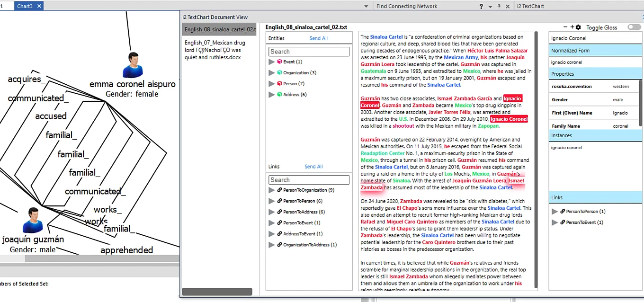Image resolution: width=644 pixels, height=302 pixels.
Task: Click Send All for Entities
Action: coord(318,38)
